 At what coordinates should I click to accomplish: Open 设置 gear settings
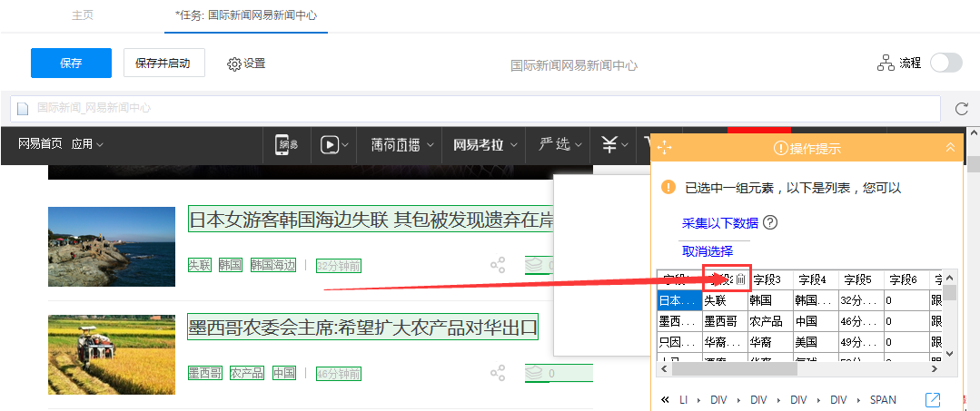pos(246,64)
